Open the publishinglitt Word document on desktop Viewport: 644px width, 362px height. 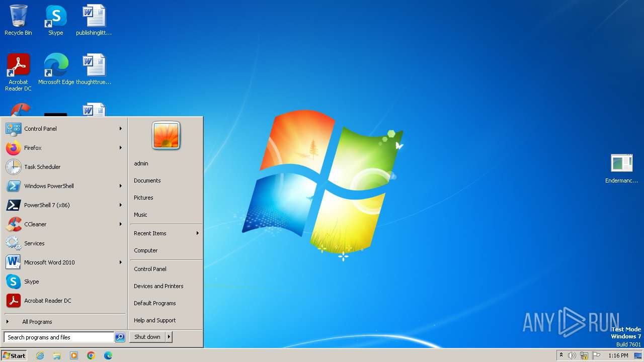pos(94,20)
